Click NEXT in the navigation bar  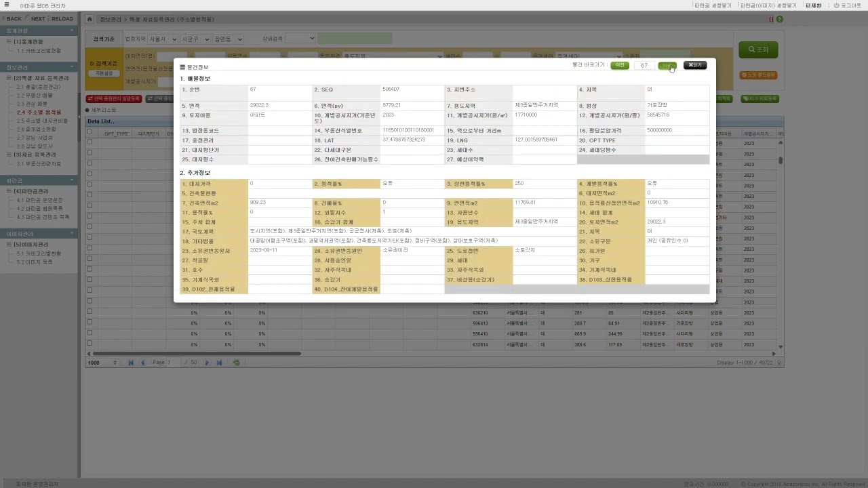pos(38,19)
